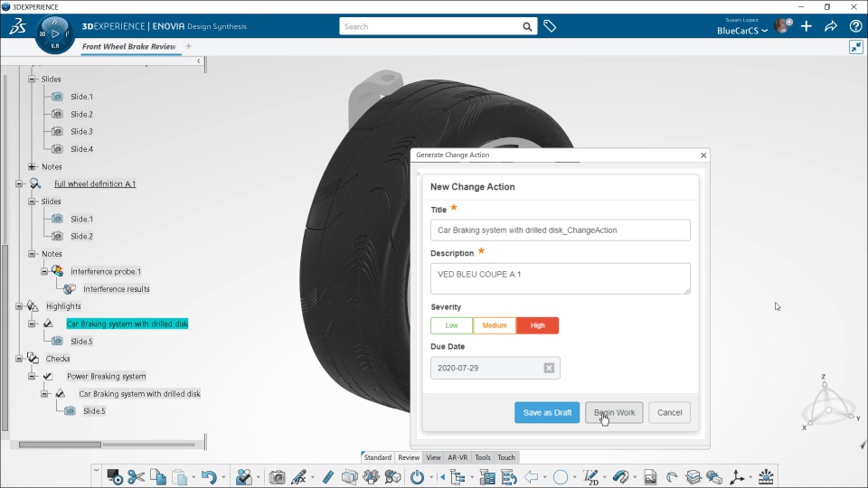Click the 3D box icon in bottom toolbar

click(x=349, y=477)
